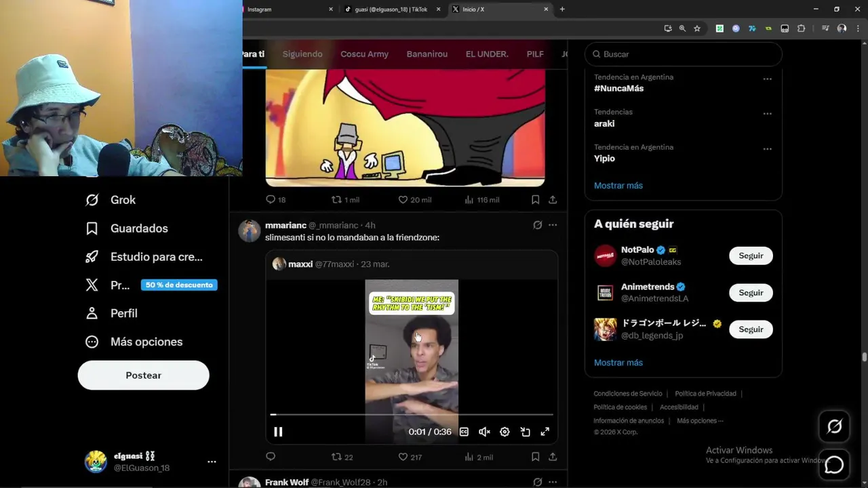Screen dimensions: 868x488
Task: Toggle video captions
Action: (464, 432)
